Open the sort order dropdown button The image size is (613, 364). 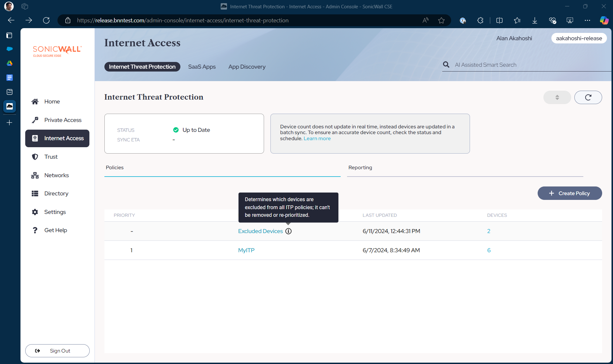[557, 97]
